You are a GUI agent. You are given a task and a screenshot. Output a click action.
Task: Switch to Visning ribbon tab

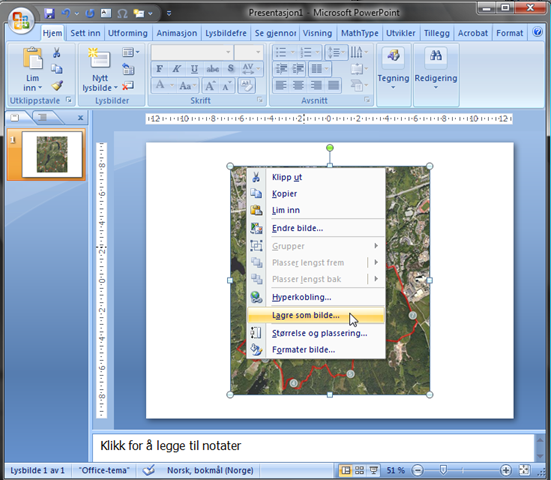point(317,33)
